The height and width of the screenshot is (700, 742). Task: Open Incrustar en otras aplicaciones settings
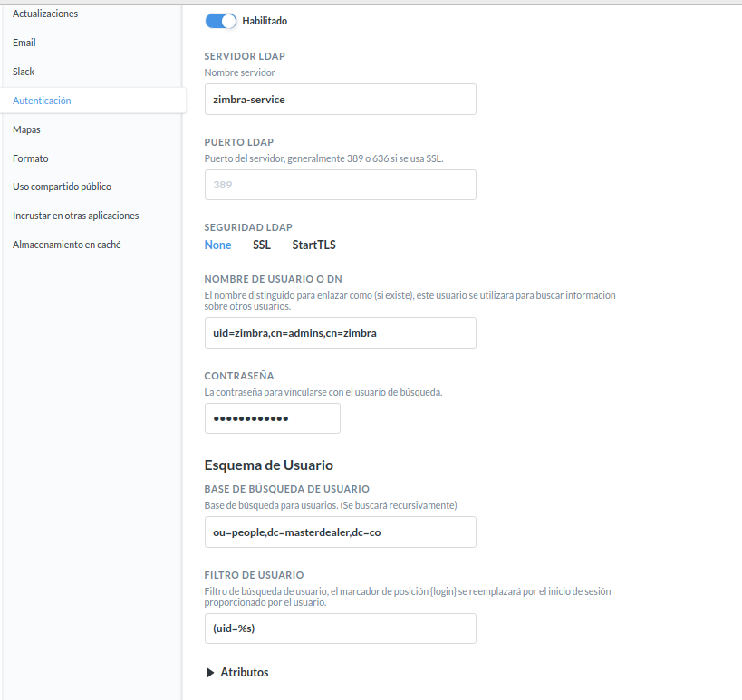click(x=75, y=215)
